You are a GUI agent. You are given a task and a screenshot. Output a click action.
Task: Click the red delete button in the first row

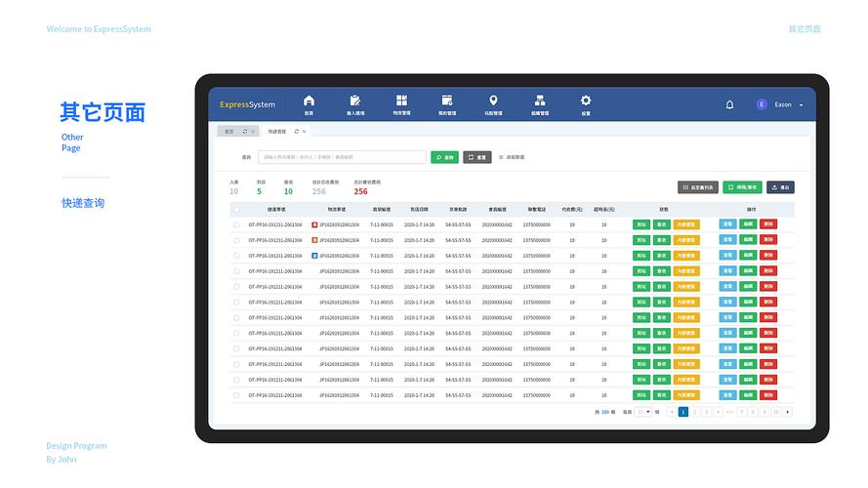(x=768, y=224)
